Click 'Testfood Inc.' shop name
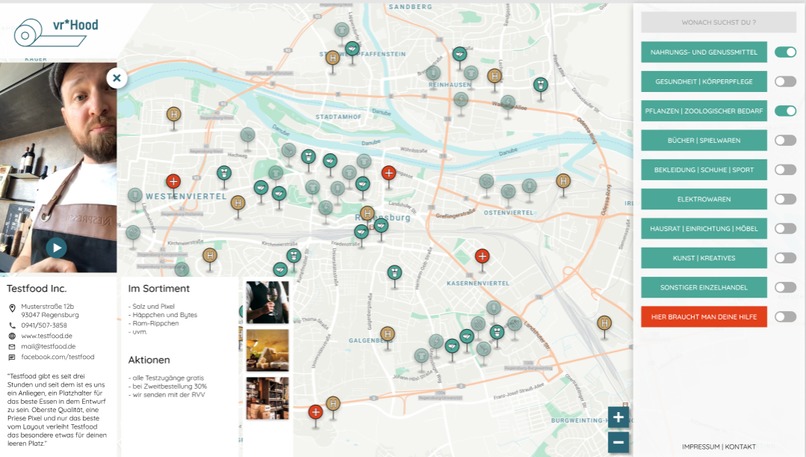The image size is (806, 457). tap(36, 288)
